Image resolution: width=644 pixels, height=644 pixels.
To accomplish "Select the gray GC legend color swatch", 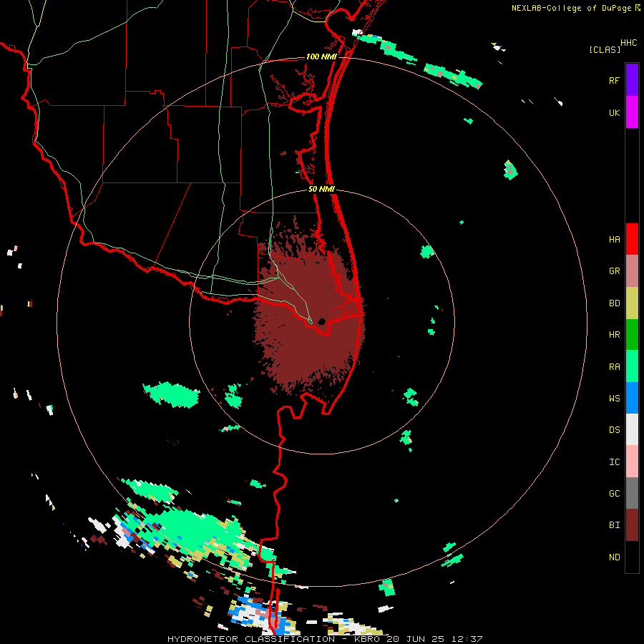I will click(x=632, y=493).
